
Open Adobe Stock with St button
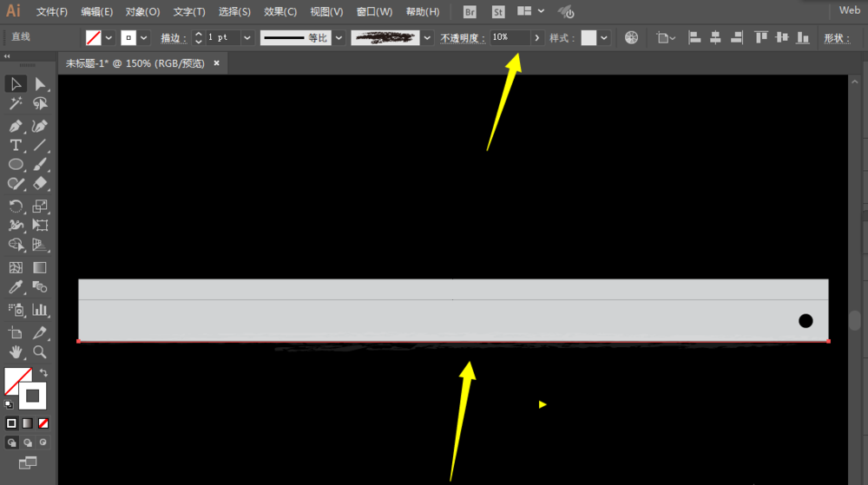(x=498, y=11)
